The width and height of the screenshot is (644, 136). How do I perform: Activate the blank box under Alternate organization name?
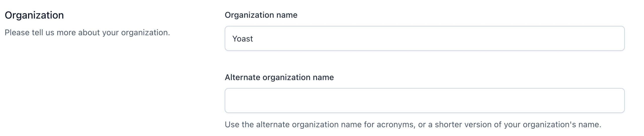[x=424, y=100]
